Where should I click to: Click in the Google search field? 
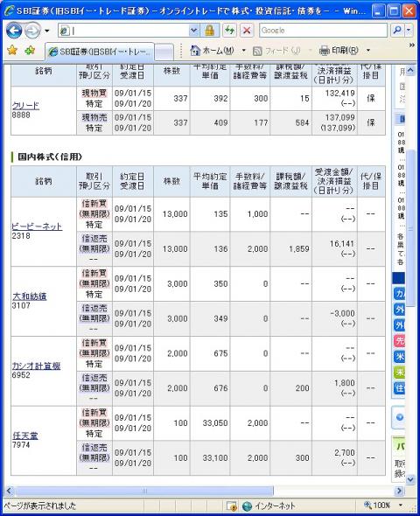pos(323,31)
